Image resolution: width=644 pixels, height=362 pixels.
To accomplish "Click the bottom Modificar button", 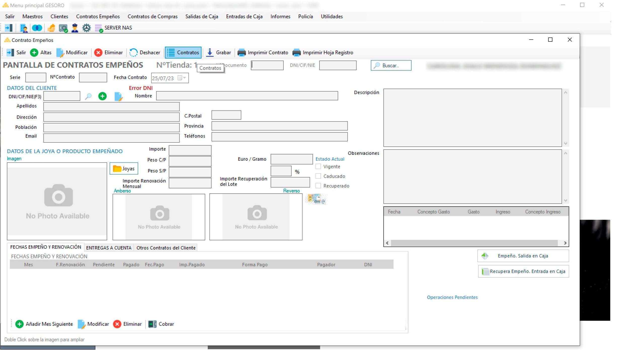I will [x=93, y=324].
